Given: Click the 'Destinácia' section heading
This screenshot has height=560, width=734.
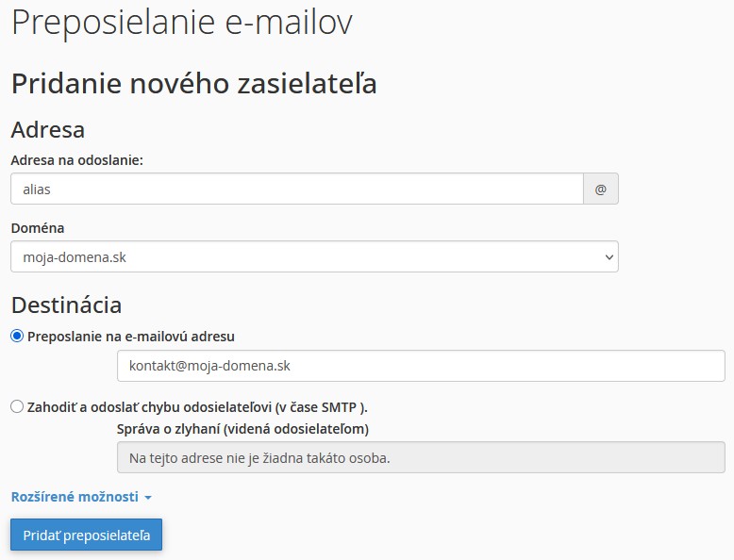Looking at the screenshot, I should (x=66, y=305).
